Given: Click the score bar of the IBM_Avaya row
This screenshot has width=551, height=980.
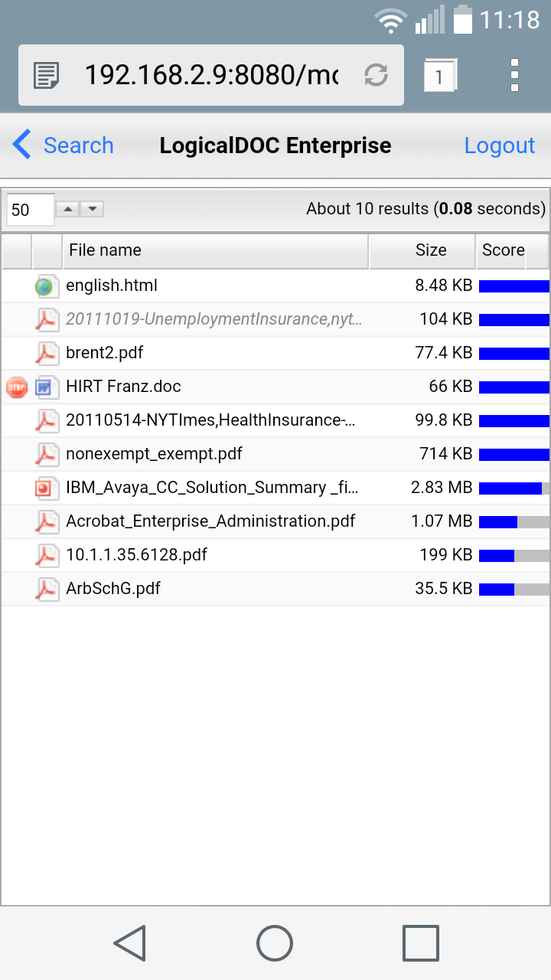Looking at the screenshot, I should [x=514, y=488].
